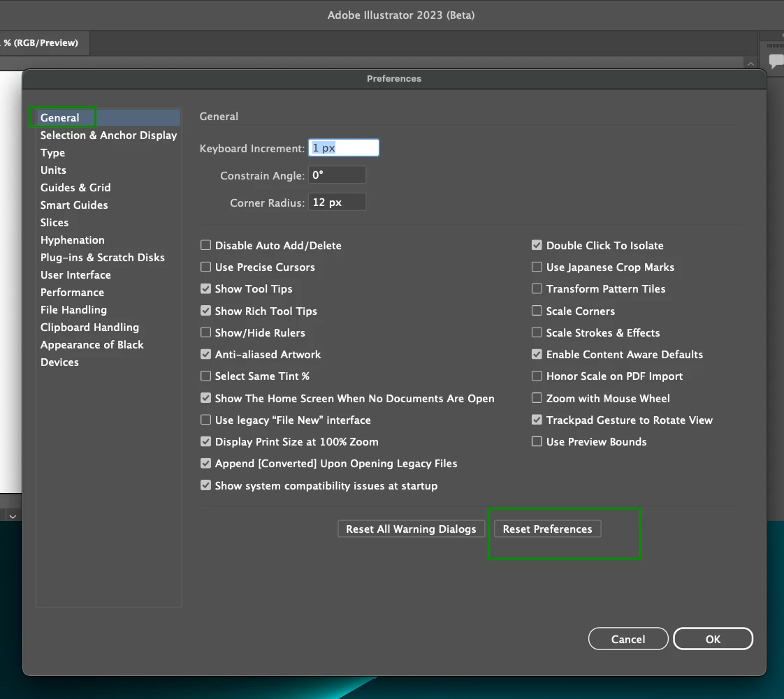Uncheck Show Tool Tips
This screenshot has height=699, width=784.
[x=205, y=288]
